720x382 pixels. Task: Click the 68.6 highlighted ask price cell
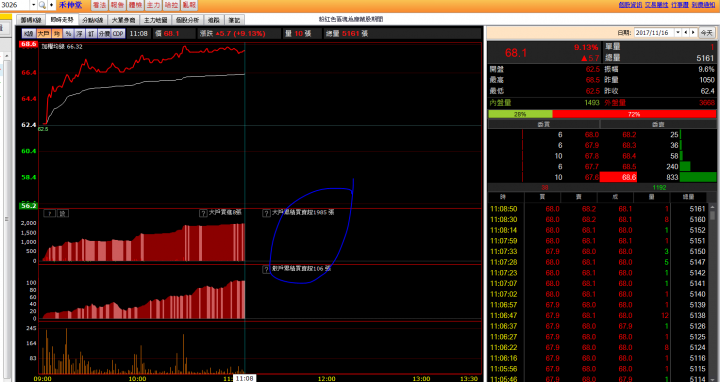click(618, 177)
